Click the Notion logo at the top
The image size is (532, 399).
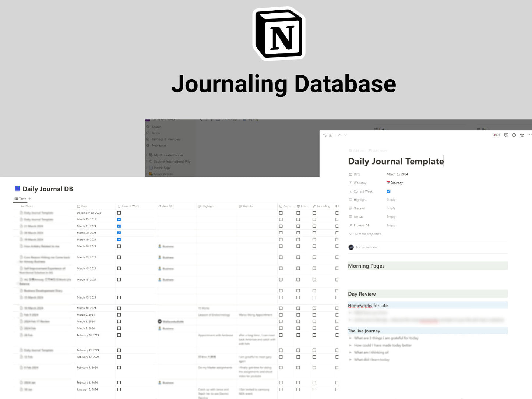(279, 34)
